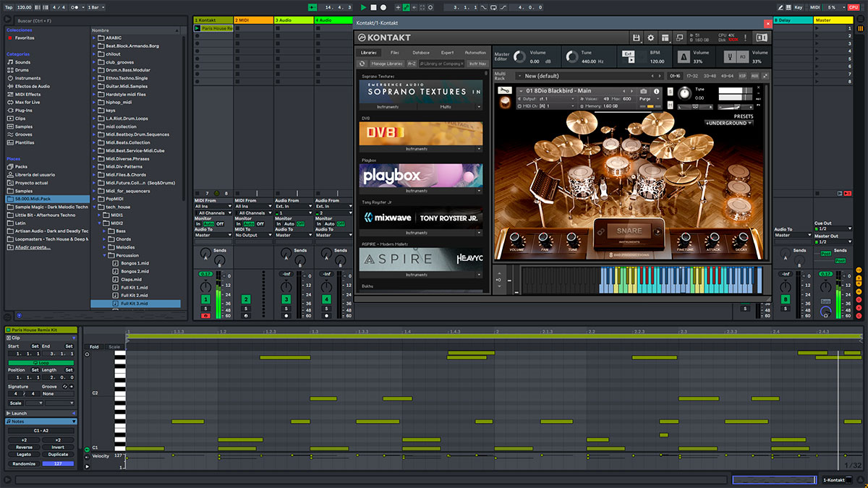This screenshot has width=868, height=488.
Task: Launch the Paris House Remix clip
Action: pos(197,28)
